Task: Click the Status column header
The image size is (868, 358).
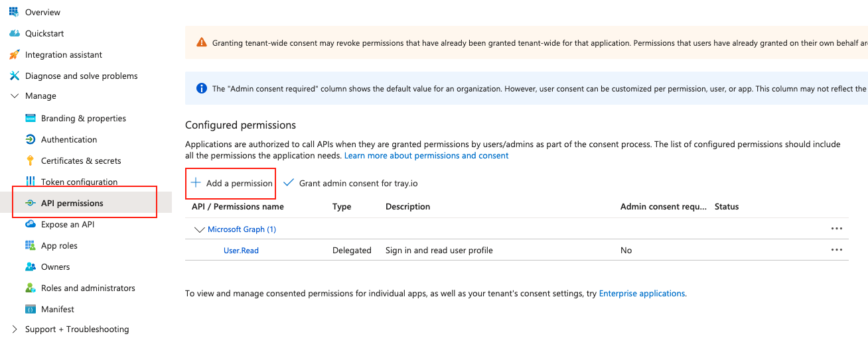Action: (x=727, y=207)
